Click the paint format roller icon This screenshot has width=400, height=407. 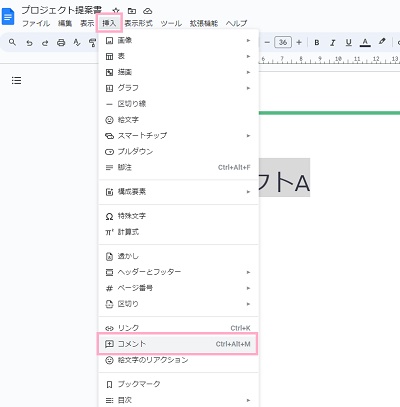point(92,43)
